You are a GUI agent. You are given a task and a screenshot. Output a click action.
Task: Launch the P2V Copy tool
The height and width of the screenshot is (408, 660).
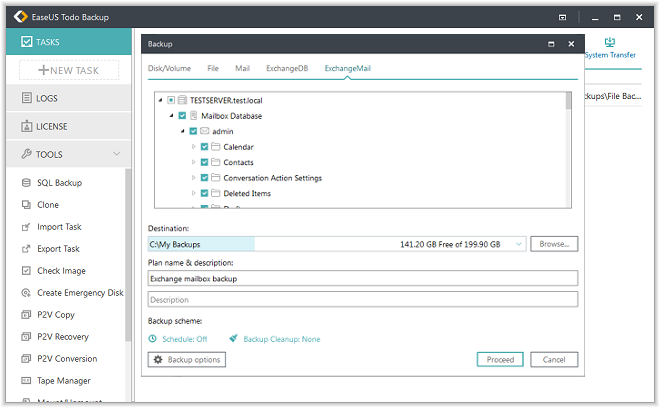pyautogui.click(x=55, y=315)
